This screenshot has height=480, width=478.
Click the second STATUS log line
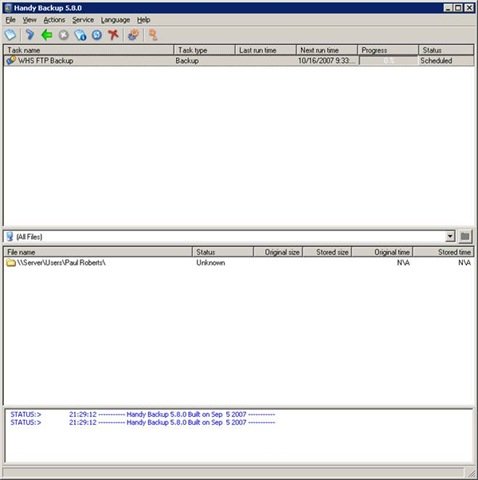(x=143, y=422)
